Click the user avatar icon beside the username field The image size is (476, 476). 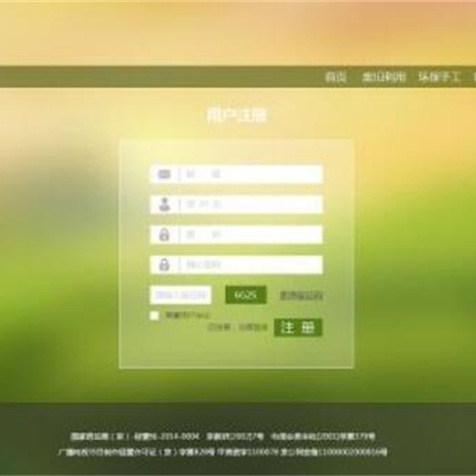165,205
